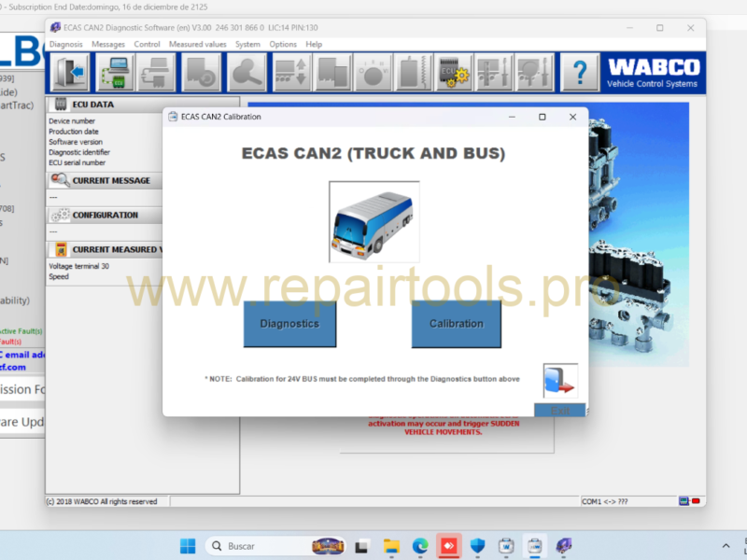The width and height of the screenshot is (747, 560).
Task: Click the connect laptop to ECU icon
Action: tap(115, 73)
